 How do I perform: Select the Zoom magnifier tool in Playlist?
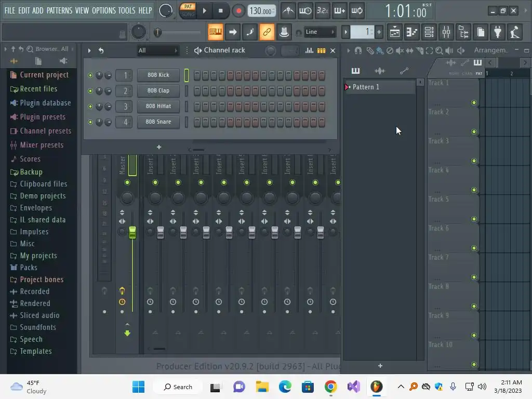[439, 50]
